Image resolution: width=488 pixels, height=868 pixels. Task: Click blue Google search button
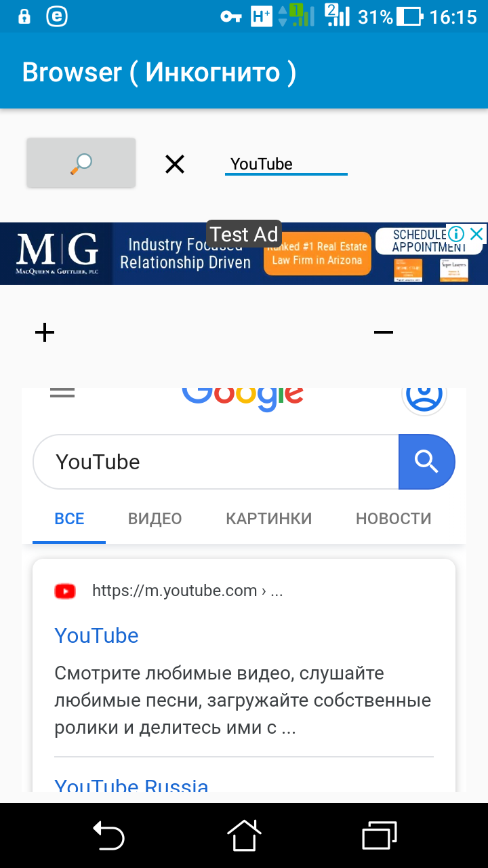coord(427,462)
